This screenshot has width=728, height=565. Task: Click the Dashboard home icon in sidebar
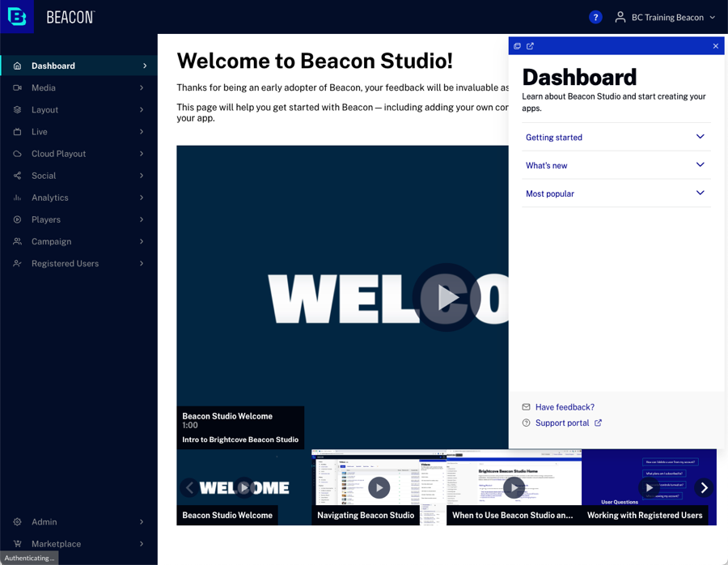pyautogui.click(x=17, y=66)
